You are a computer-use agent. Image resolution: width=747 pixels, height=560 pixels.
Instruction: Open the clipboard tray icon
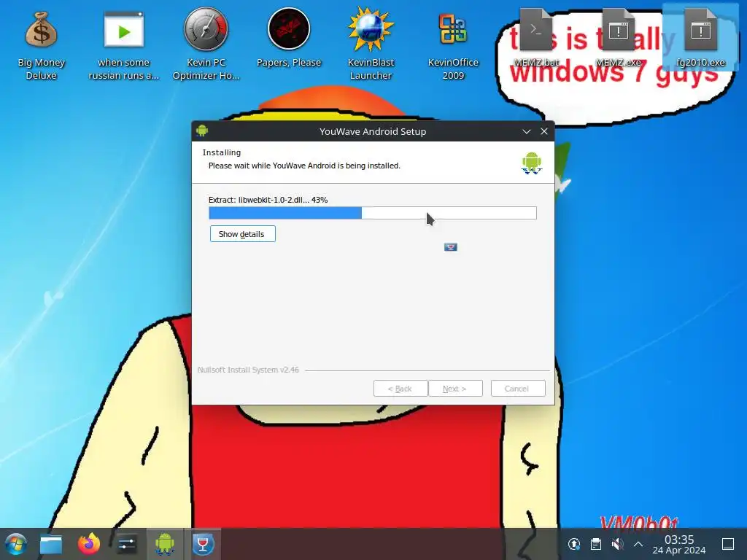pos(595,544)
